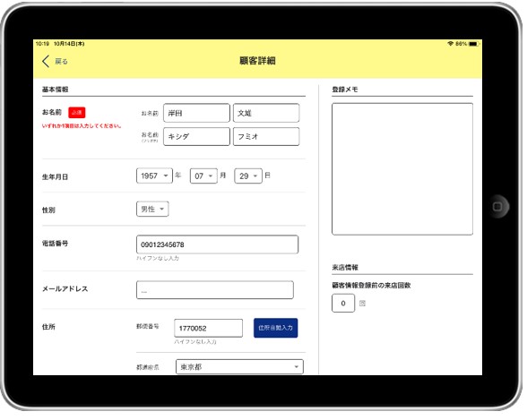527x420 pixels.
Task: Expand the prefecture dropdown showing 東京都
Action: click(x=239, y=366)
